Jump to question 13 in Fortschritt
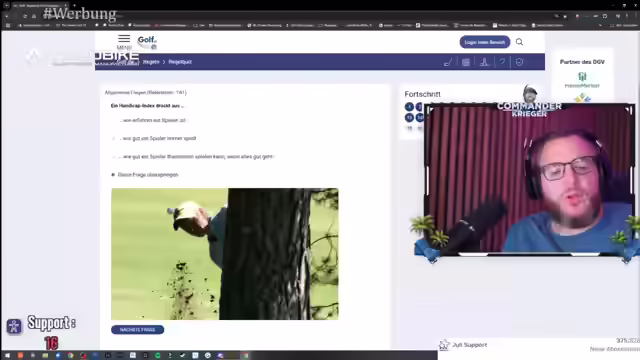640x360 pixels. coord(409,118)
